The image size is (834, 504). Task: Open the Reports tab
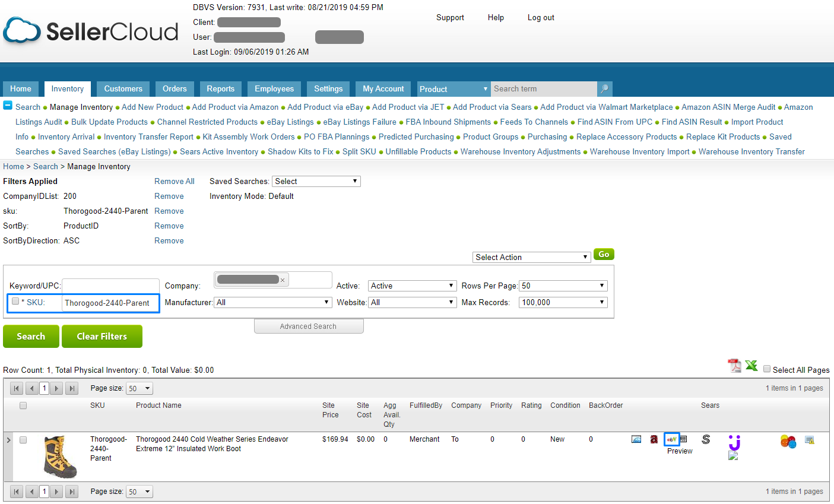tap(221, 89)
